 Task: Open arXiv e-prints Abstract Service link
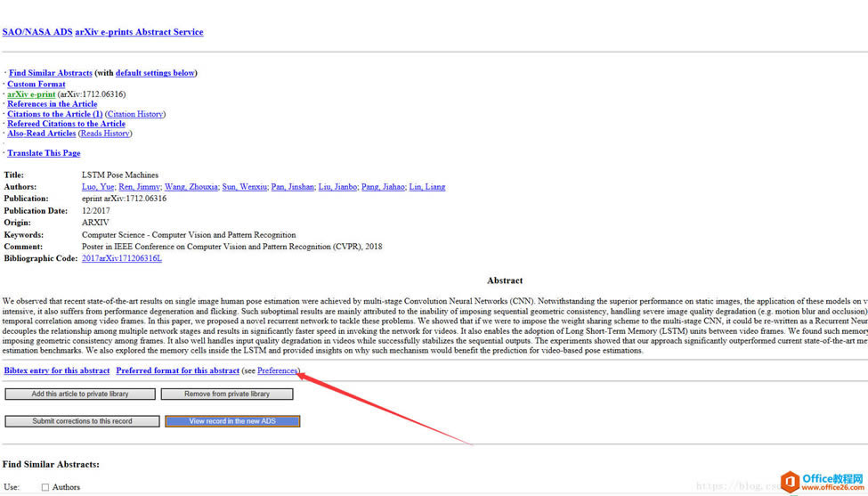[139, 32]
